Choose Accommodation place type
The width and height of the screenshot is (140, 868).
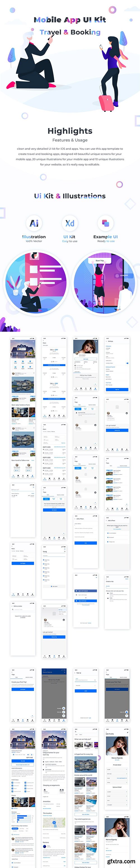(117, 533)
